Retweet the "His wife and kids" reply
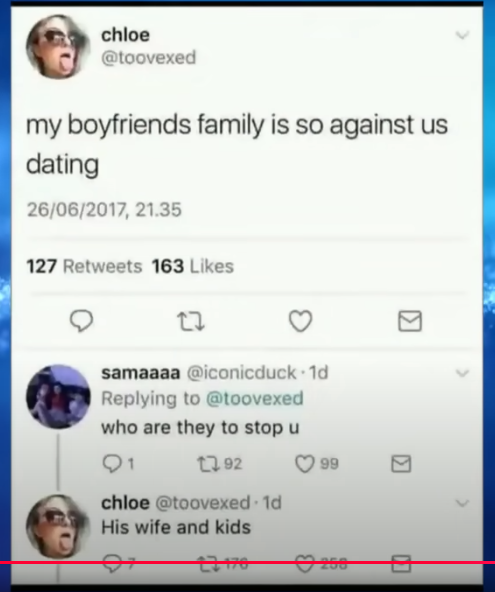Screen dimensions: 495x592 pyautogui.click(x=208, y=564)
